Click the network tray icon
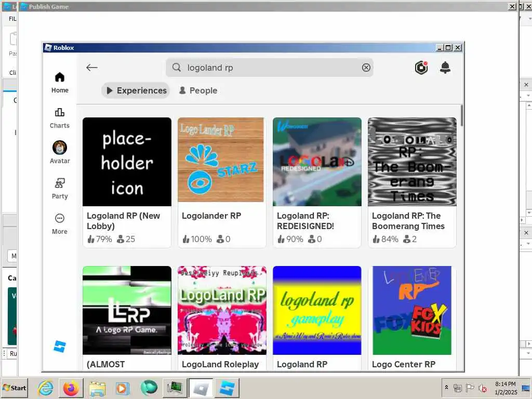Screen dimensions: 532x399 point(458,388)
